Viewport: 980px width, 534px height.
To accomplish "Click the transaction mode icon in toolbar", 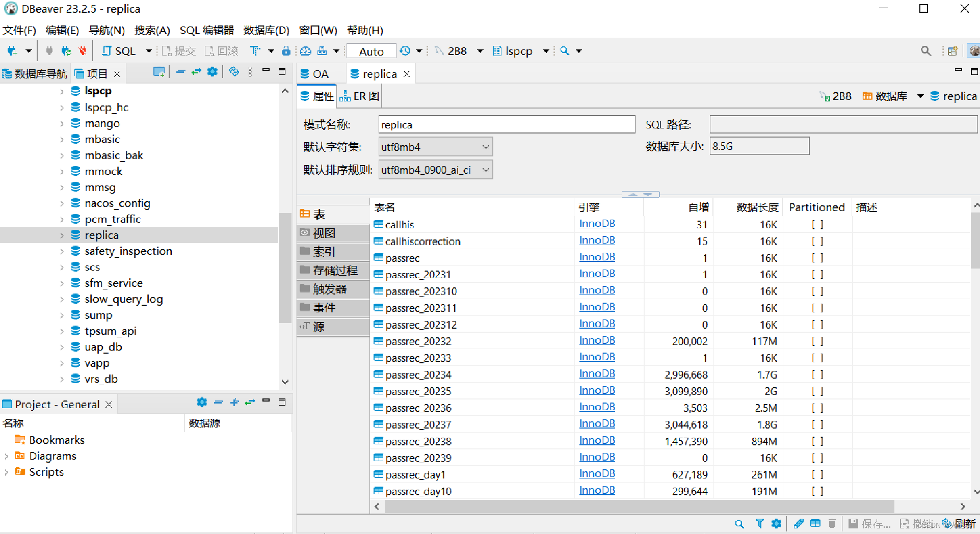I will (x=255, y=51).
